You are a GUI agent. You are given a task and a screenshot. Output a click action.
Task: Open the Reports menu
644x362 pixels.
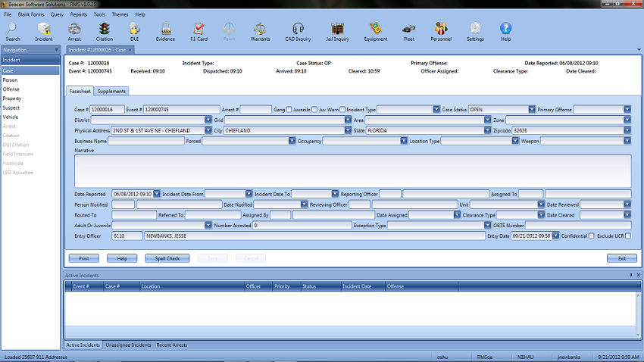78,14
